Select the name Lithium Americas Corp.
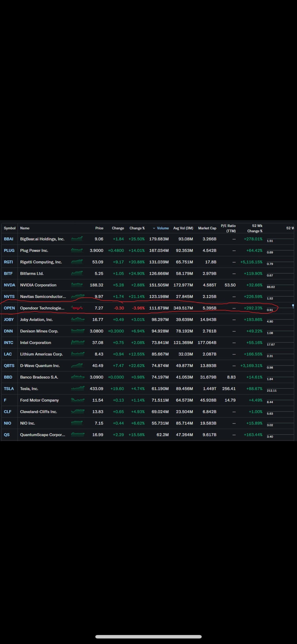297x644 pixels. pyautogui.click(x=41, y=354)
